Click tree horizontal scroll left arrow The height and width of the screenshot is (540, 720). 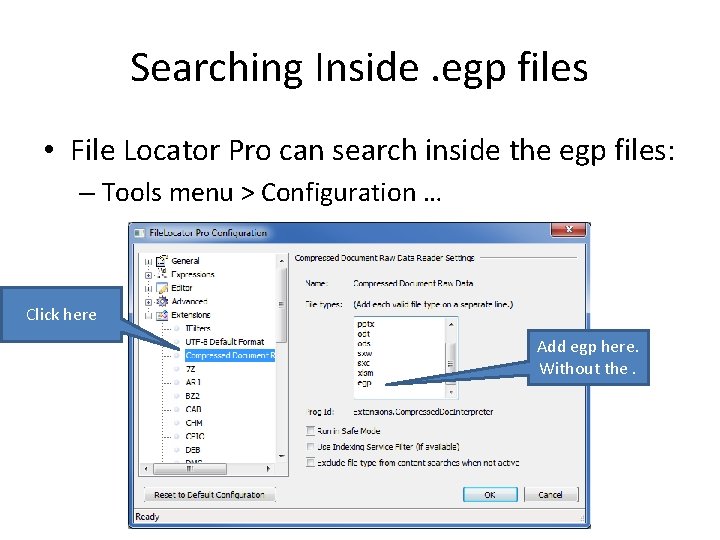click(146, 469)
